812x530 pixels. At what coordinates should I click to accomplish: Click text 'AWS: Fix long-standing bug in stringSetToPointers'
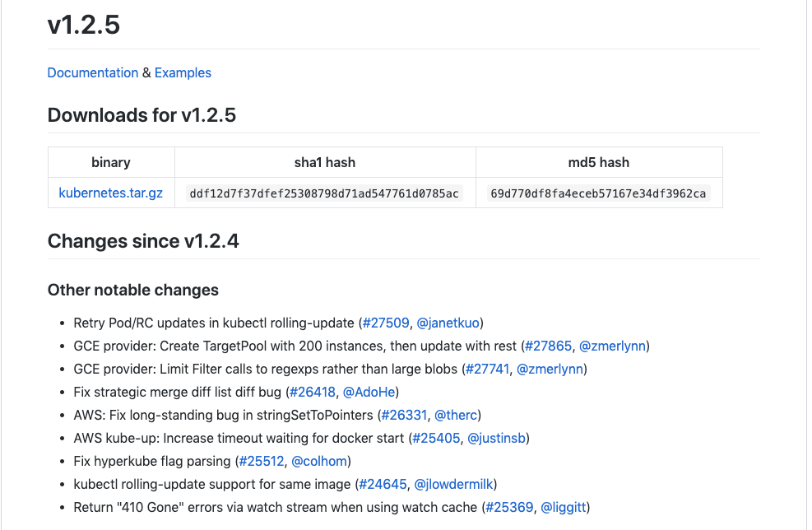coord(223,415)
